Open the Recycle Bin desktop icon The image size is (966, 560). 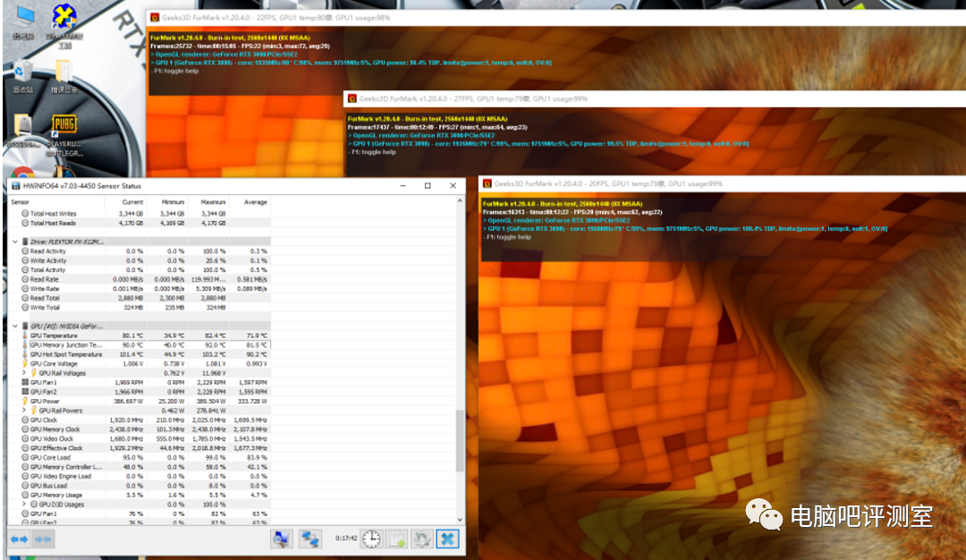coord(22,72)
